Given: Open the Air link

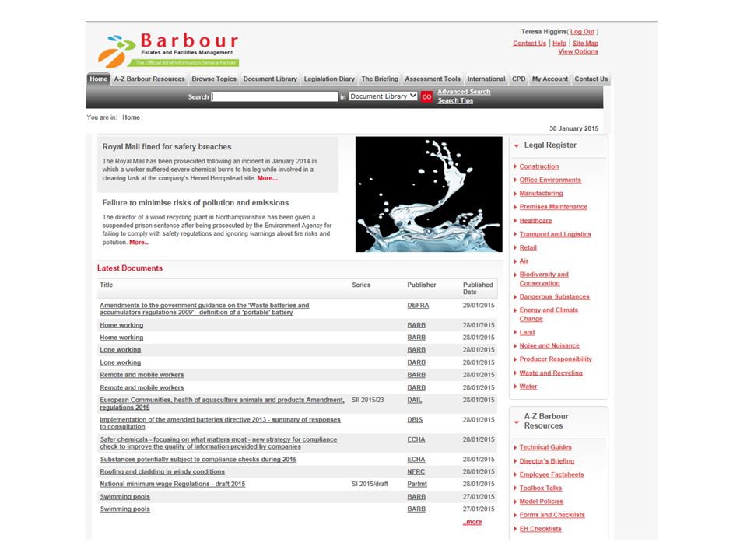Looking at the screenshot, I should pos(524,261).
